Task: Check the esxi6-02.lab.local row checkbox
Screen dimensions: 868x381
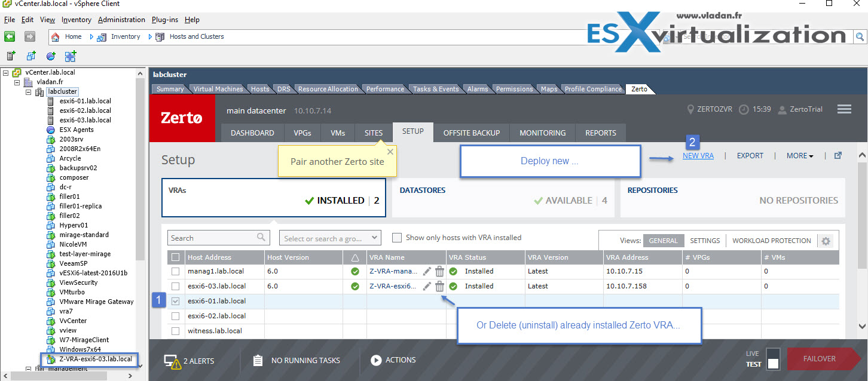Action: (175, 316)
